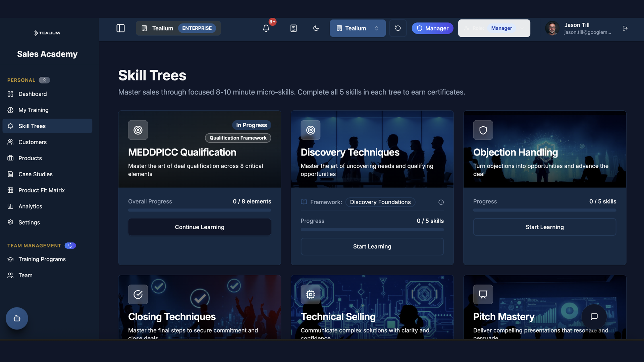Click the Analytics bar chart icon

click(x=10, y=206)
